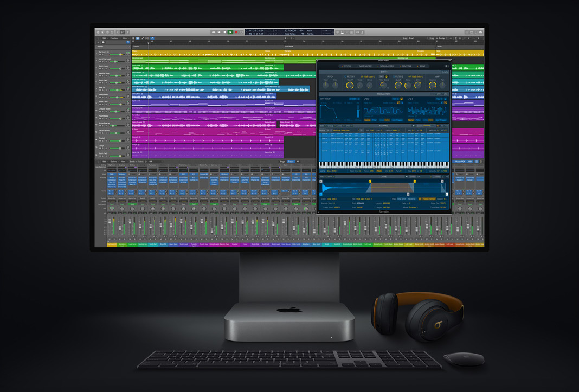Open the Filter 1 type LP 12dB dropdown
This screenshot has height=392, width=579.
(369, 76)
